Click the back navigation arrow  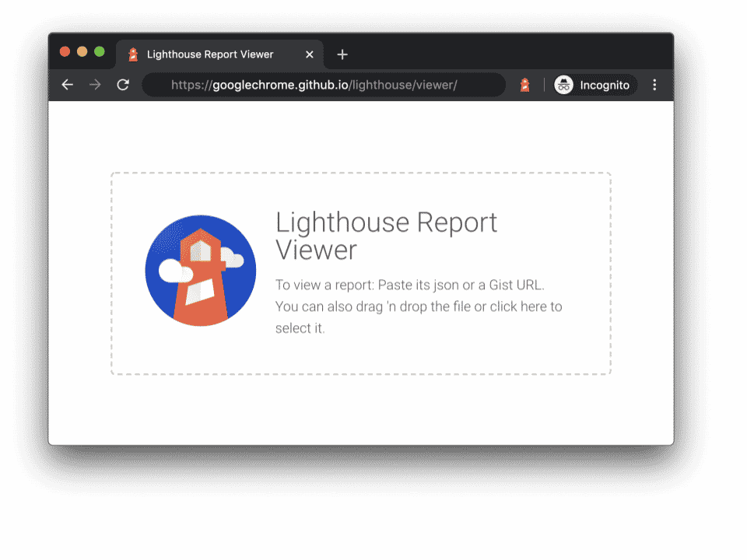[67, 85]
